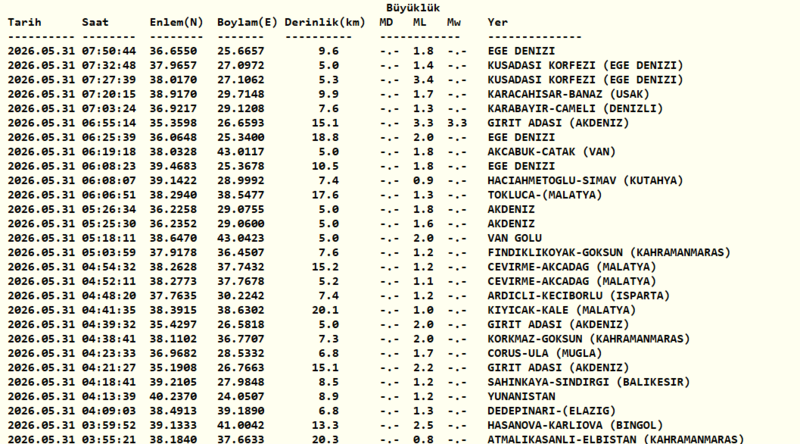
Task: Click ML value 0.9 in Kutahya row
Action: coord(423,181)
